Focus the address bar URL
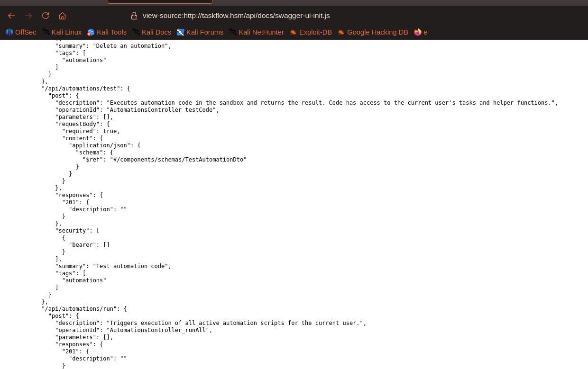Viewport: 588px width, 369px height. pos(236,16)
